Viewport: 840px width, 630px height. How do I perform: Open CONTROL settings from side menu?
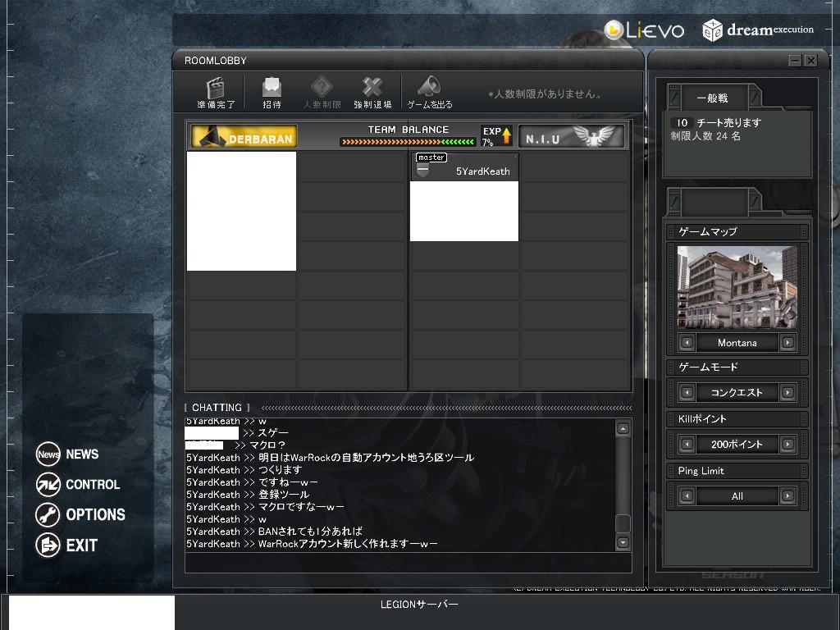tap(48, 485)
